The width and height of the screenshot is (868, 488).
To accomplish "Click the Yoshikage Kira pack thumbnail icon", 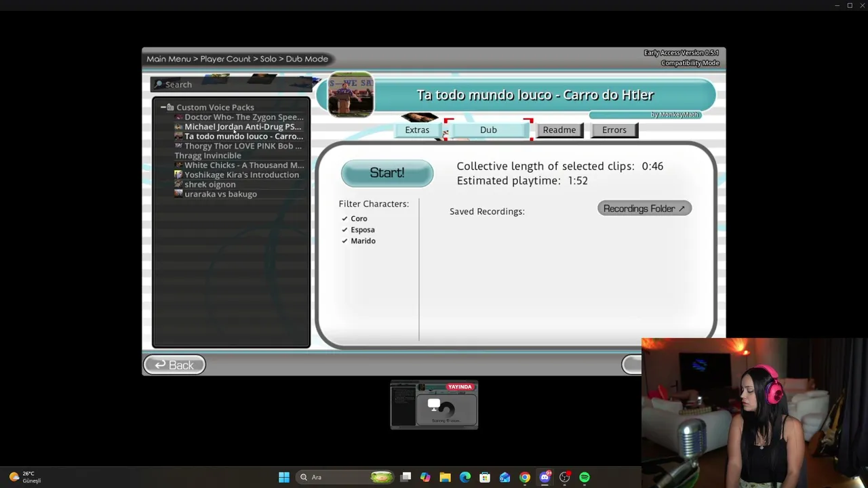I will 178,175.
